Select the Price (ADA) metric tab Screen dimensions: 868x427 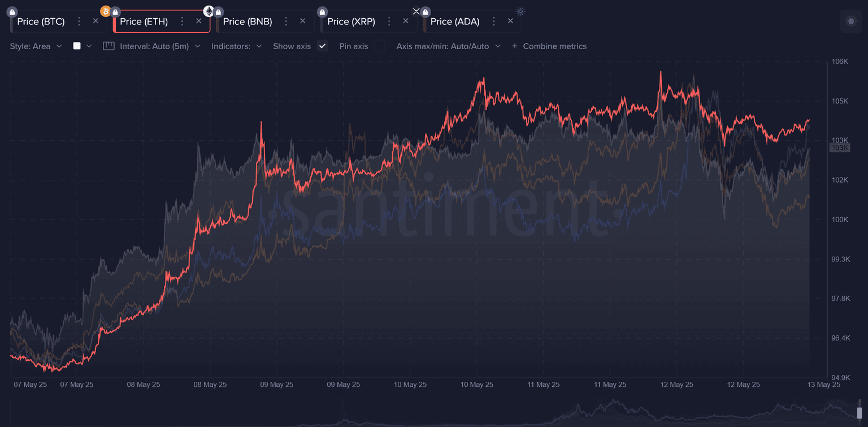(x=454, y=21)
